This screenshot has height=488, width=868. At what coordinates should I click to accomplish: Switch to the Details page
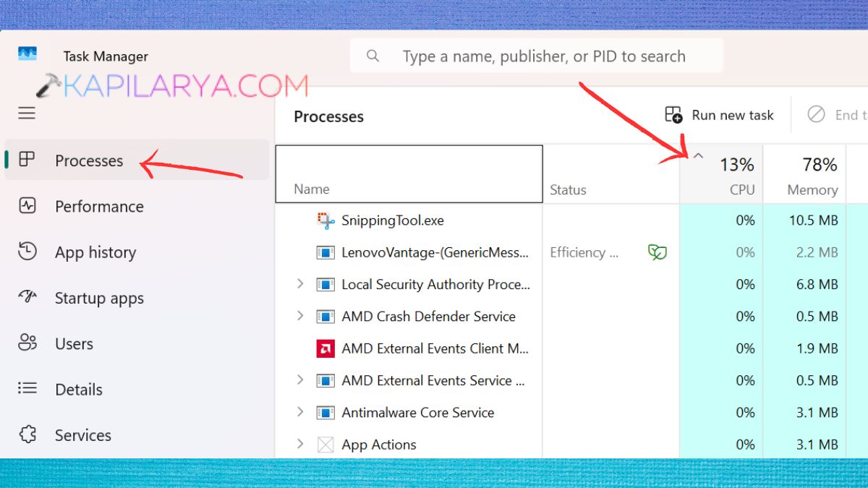(x=137, y=389)
